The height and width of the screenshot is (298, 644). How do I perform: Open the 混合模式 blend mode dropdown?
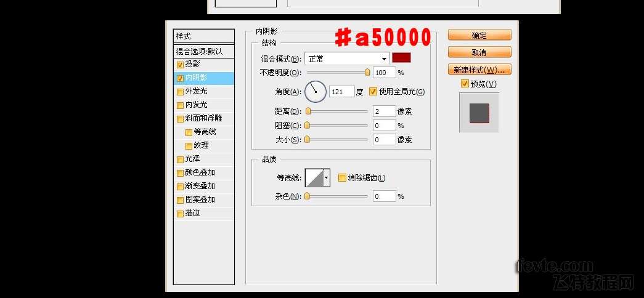click(347, 58)
